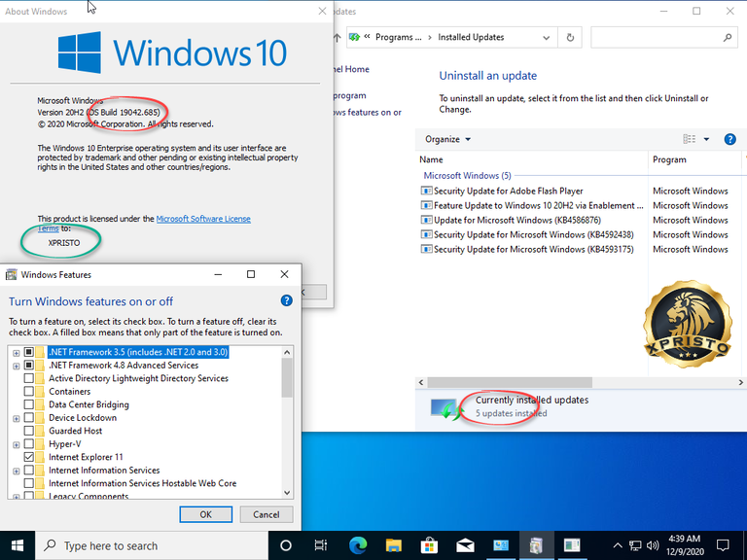Screen dimensions: 747x560
Task: Toggle .NET Framework 3.5 checkbox
Action: [28, 352]
